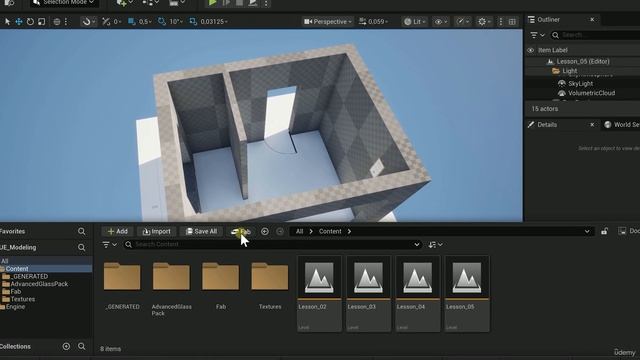Image resolution: width=640 pixels, height=360 pixels.
Task: Switch to the World Settings tab
Action: click(622, 124)
